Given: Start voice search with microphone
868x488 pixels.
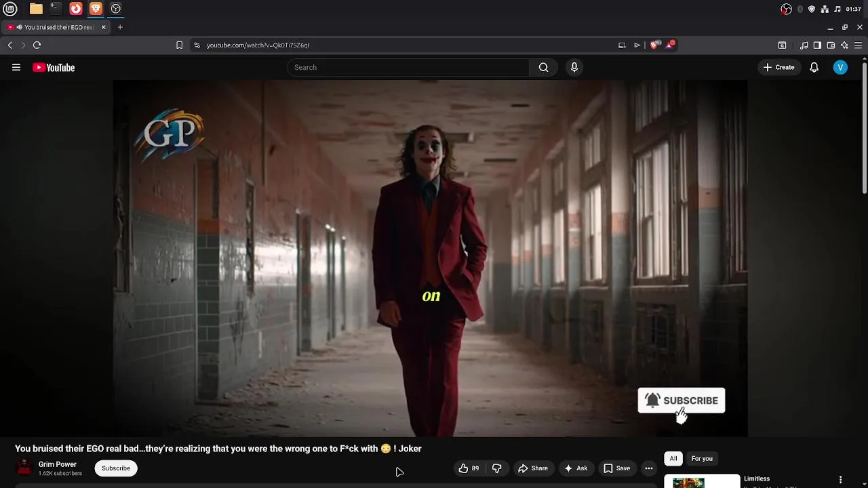Looking at the screenshot, I should click(574, 67).
